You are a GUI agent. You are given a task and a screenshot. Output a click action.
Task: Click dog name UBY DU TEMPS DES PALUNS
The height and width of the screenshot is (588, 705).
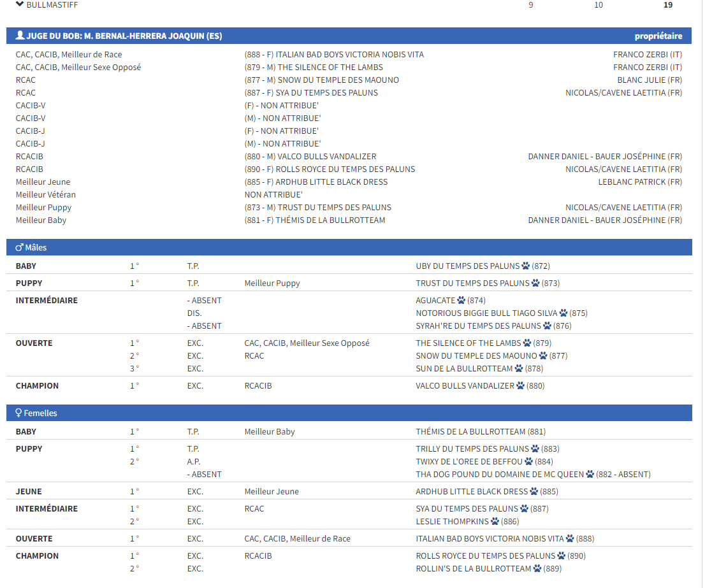click(x=468, y=266)
